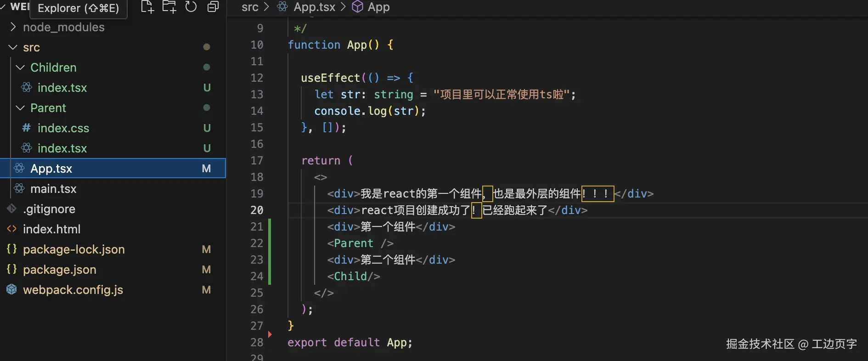Select package-lock.json in Explorer
The height and width of the screenshot is (361, 868).
click(x=74, y=249)
